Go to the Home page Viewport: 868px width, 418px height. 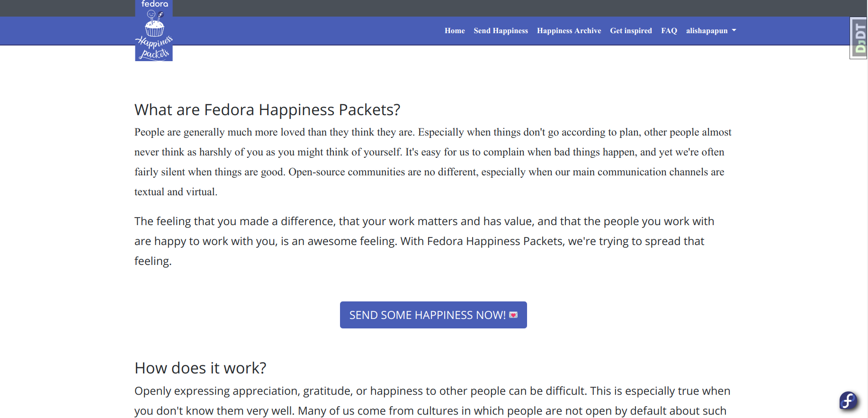tap(455, 31)
